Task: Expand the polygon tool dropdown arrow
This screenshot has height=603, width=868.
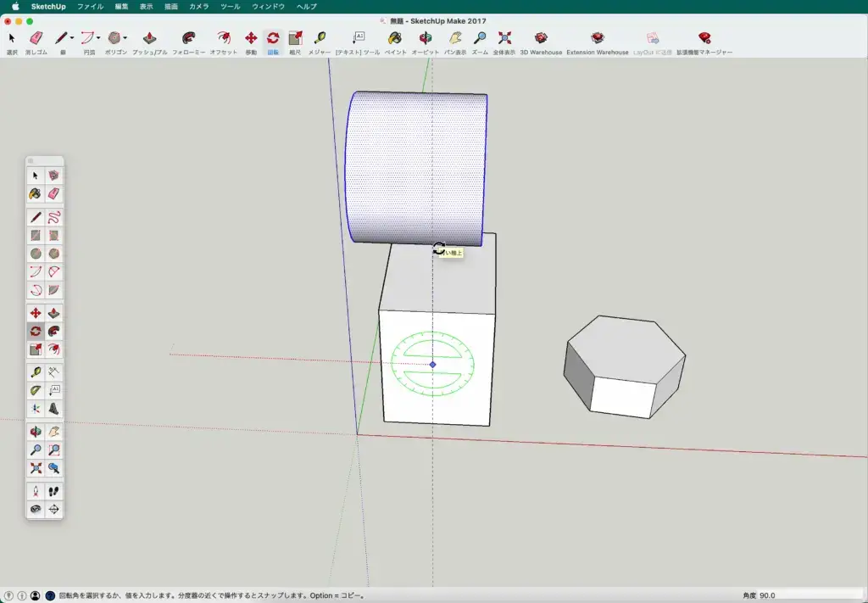Action: (x=125, y=38)
